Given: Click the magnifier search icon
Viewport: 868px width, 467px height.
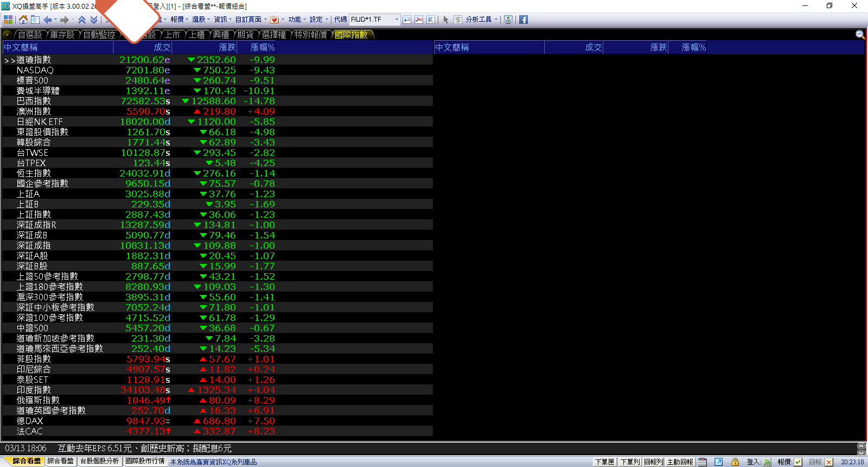Looking at the screenshot, I should click(860, 35).
